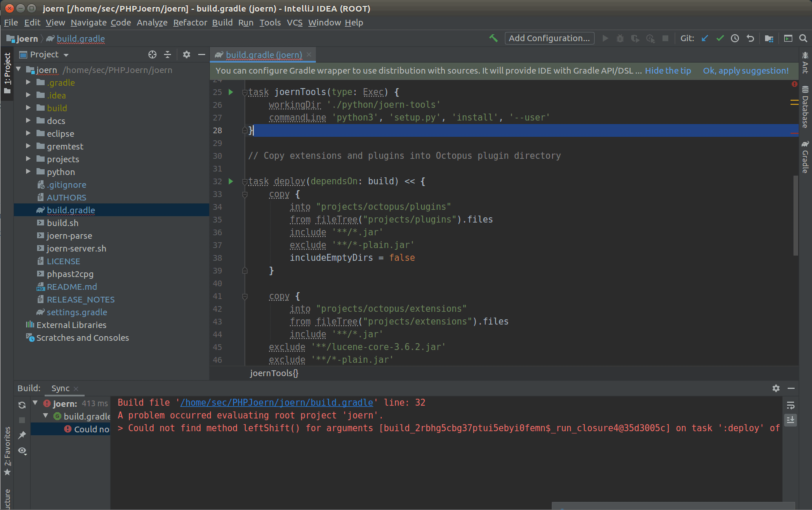The image size is (812, 510).
Task: Toggle soft-wrap icon in Build output
Action: click(x=791, y=405)
